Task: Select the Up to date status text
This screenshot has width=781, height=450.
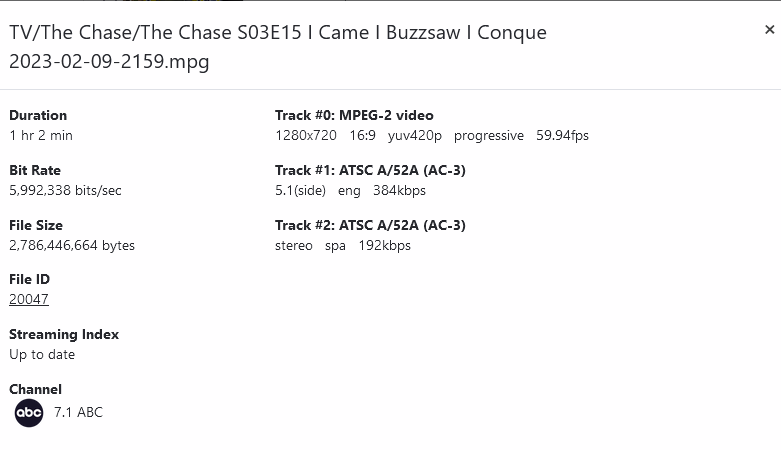Action: pos(42,354)
